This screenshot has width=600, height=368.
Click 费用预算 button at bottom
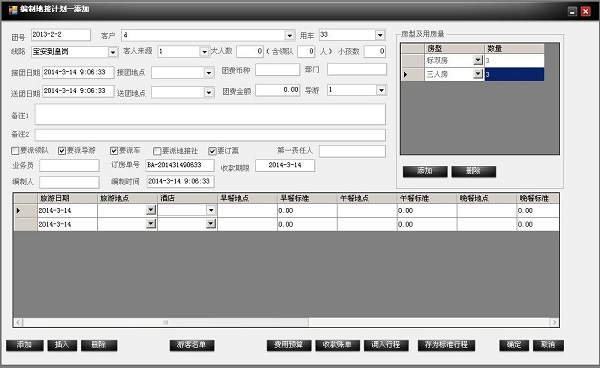[x=289, y=345]
